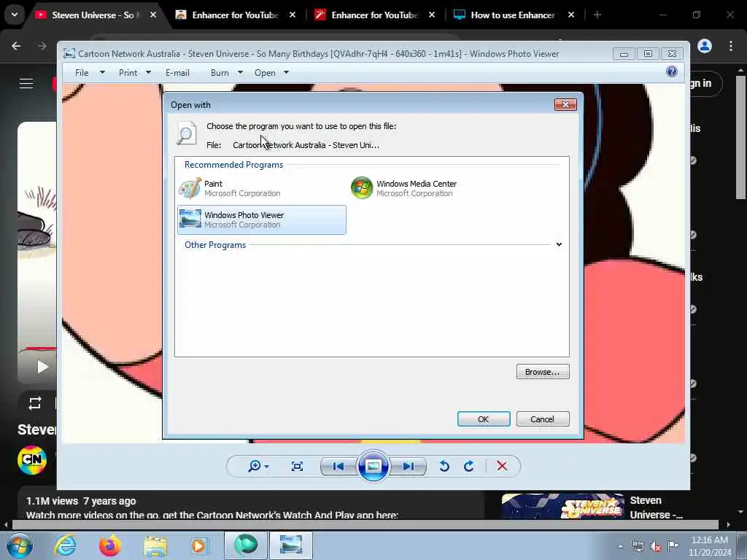Open the Cartoon Network channel avatar
This screenshot has height=560, width=747.
tap(32, 459)
